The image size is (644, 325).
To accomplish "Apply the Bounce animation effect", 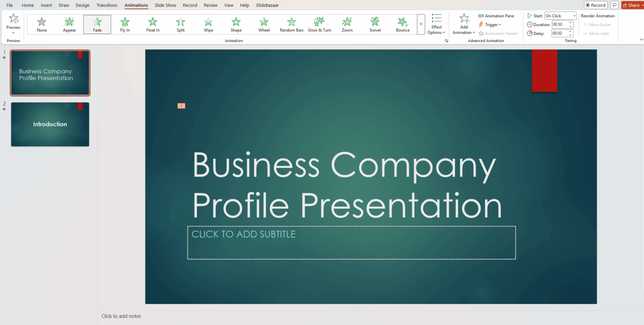I will click(x=402, y=25).
